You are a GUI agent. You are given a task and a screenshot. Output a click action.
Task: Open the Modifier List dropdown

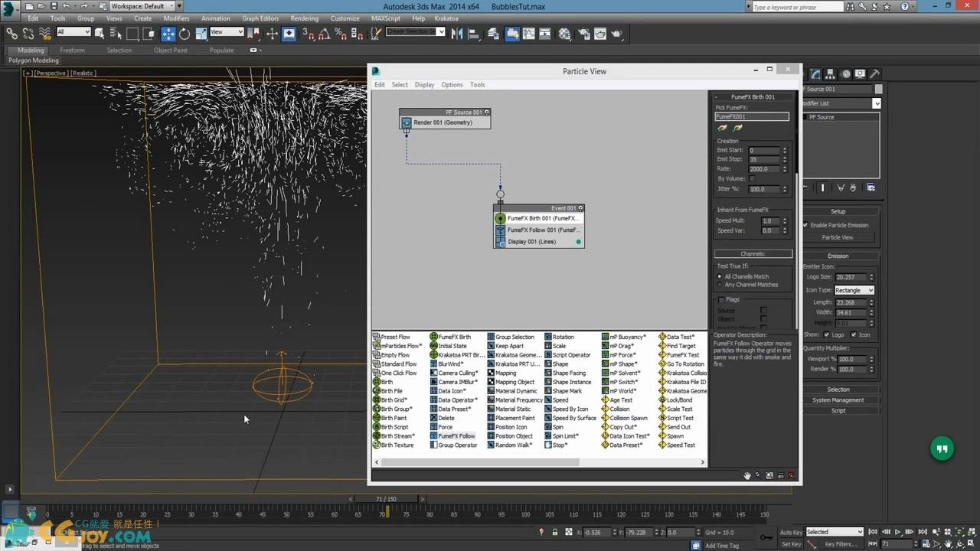click(841, 103)
